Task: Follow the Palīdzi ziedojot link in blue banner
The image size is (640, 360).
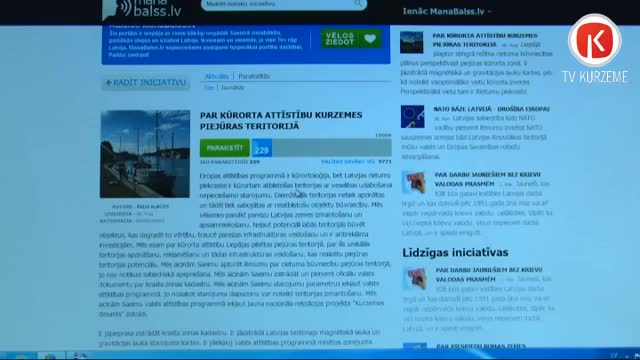Action: (x=129, y=55)
